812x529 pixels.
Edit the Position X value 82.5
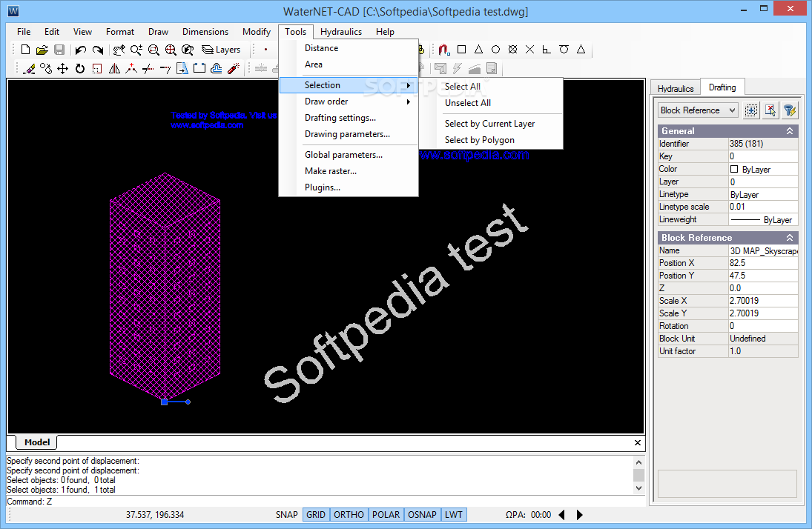tap(763, 263)
